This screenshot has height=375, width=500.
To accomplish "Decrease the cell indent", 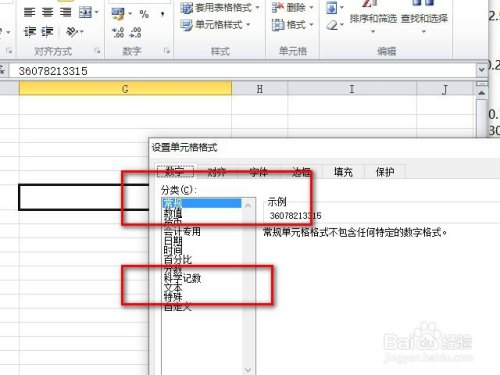I will 30,32.
